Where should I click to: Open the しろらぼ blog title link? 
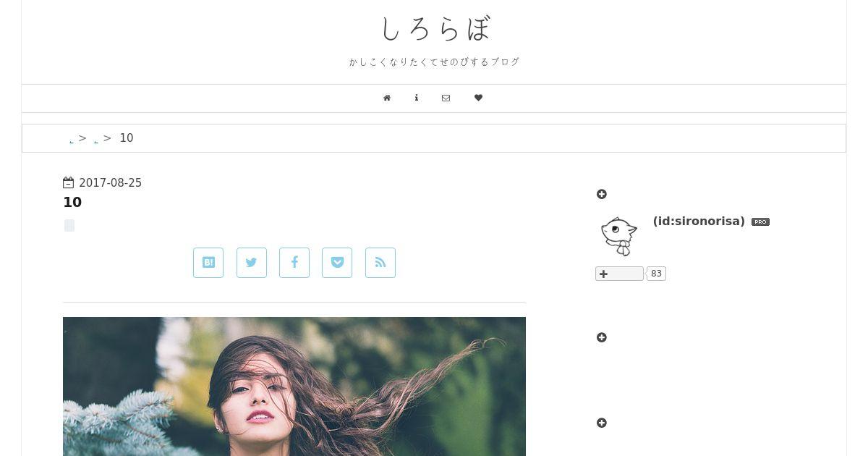click(435, 29)
